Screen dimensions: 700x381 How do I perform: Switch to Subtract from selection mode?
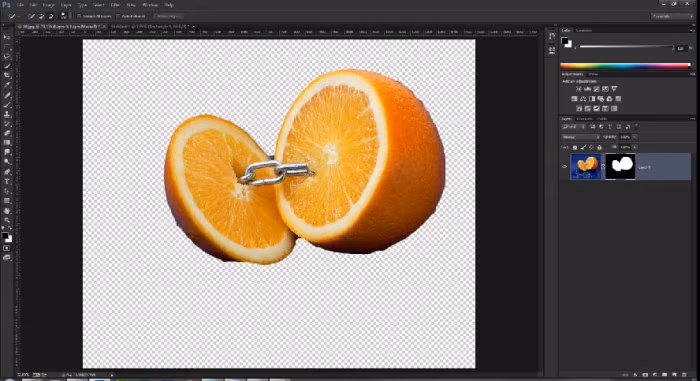tap(50, 16)
